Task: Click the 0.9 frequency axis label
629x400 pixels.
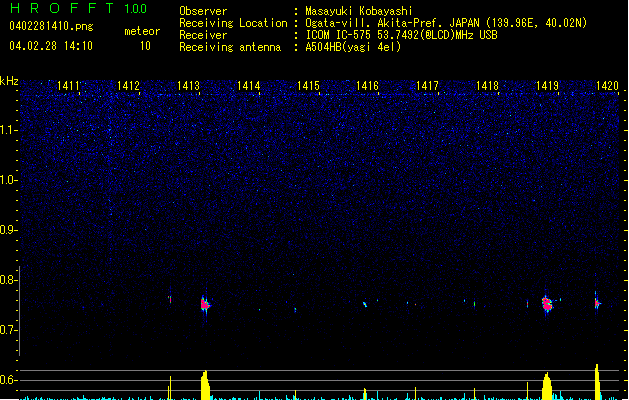Action: 8,230
